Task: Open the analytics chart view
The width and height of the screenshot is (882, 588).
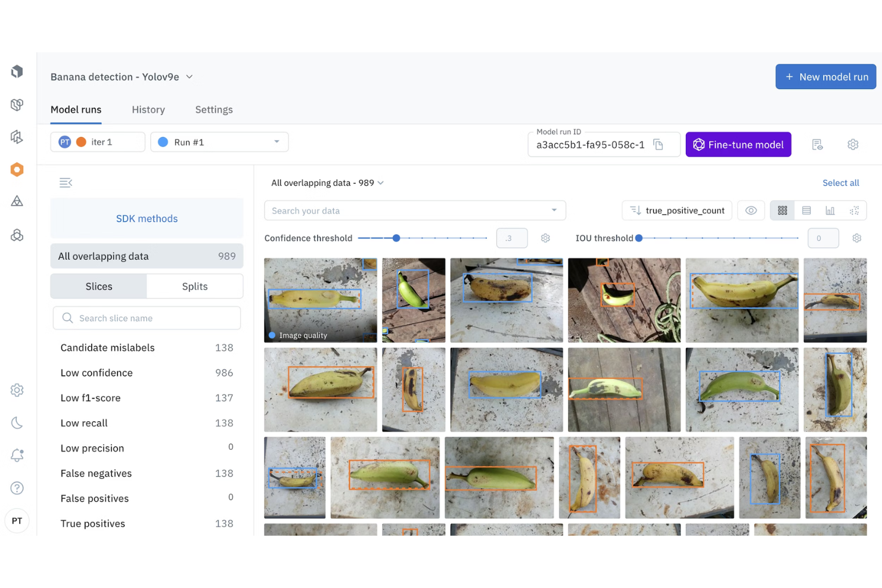Action: click(x=830, y=210)
